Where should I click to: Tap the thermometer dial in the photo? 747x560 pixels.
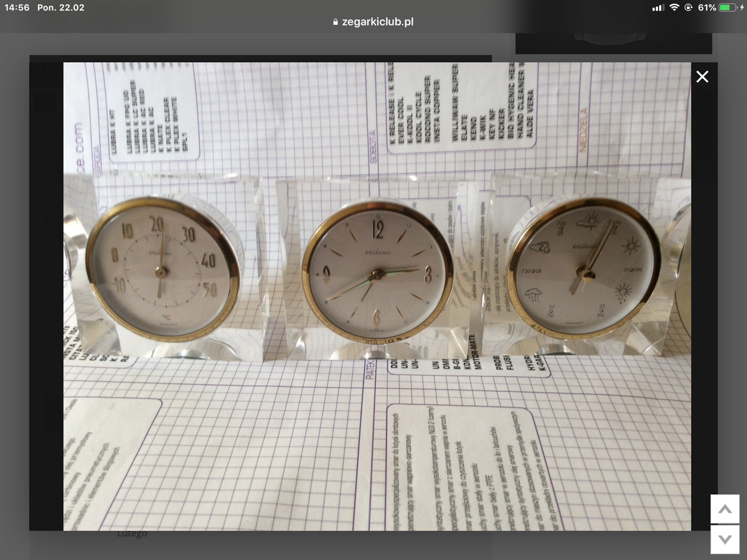162,271
